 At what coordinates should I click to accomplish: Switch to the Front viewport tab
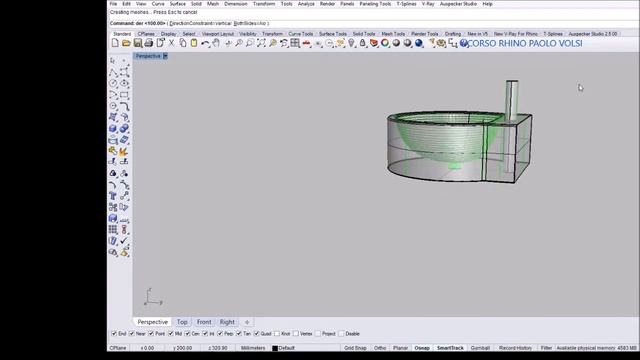pyautogui.click(x=204, y=322)
